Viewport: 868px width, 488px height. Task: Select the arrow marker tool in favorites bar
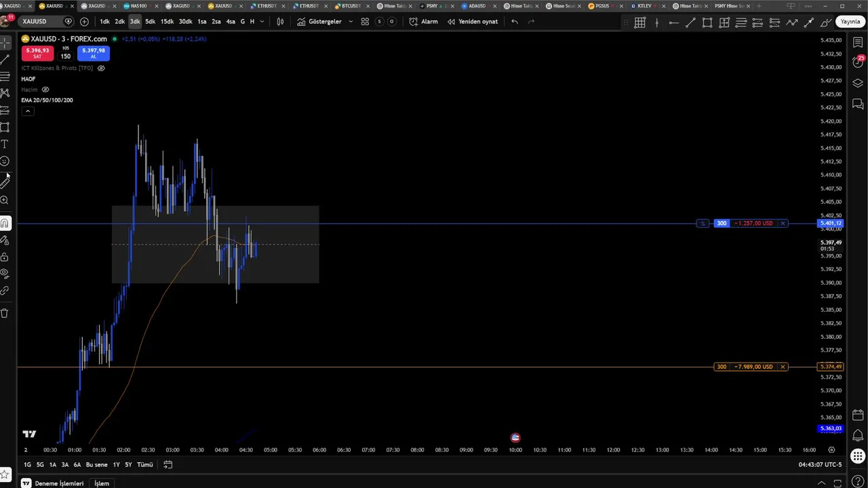tap(809, 22)
